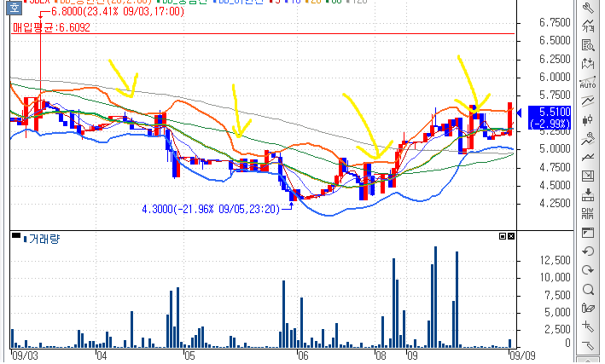
Task: Maximize the 거래량 volume panel
Action: click(x=503, y=236)
